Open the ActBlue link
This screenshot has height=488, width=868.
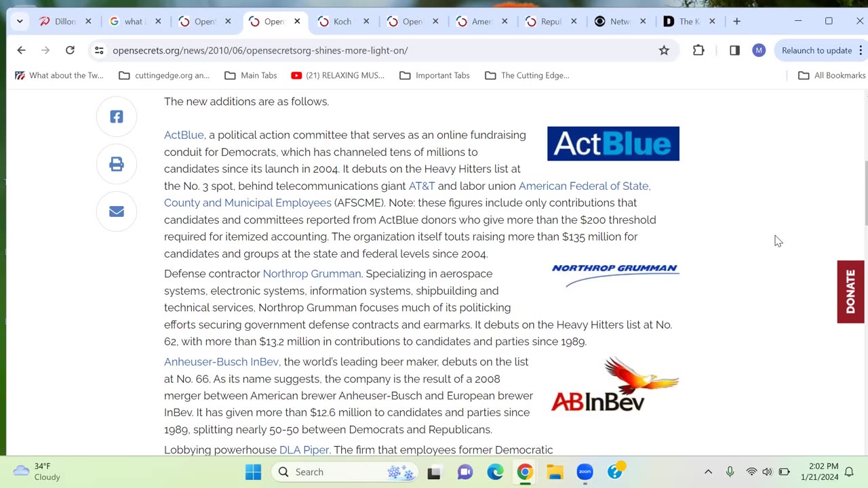click(x=184, y=135)
